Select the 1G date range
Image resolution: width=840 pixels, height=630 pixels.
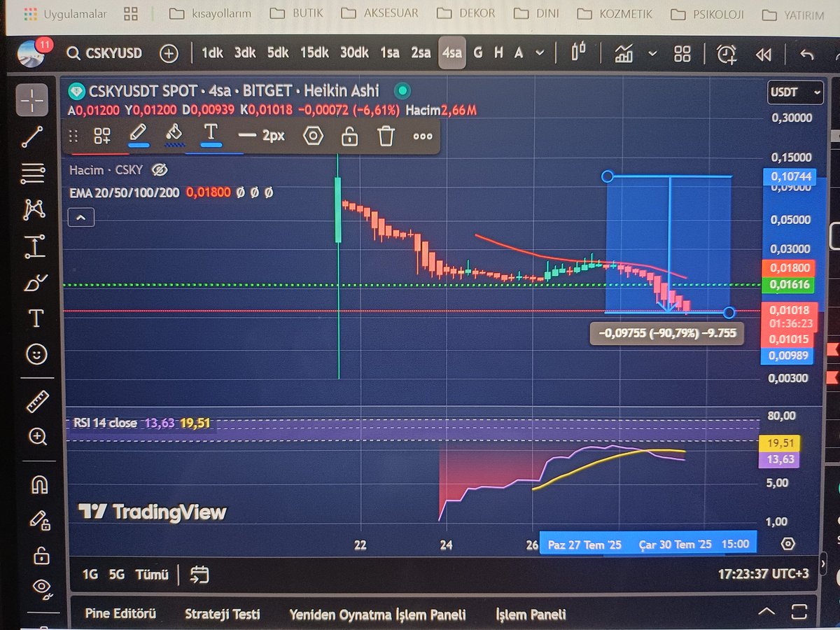90,575
